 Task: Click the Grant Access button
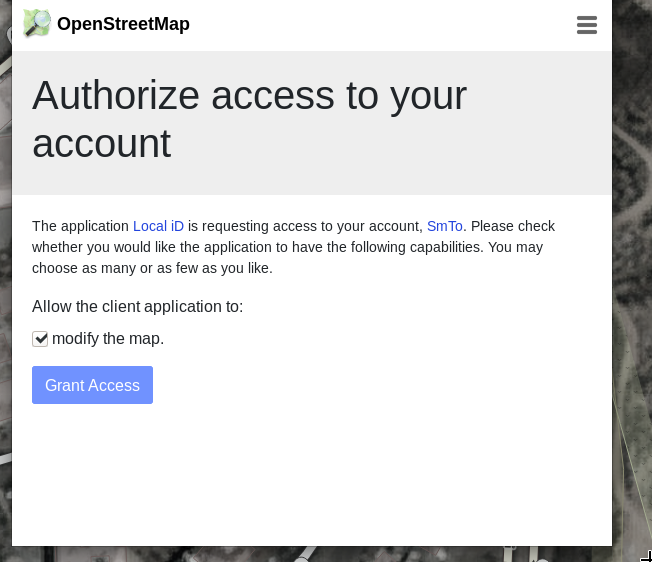(92, 385)
